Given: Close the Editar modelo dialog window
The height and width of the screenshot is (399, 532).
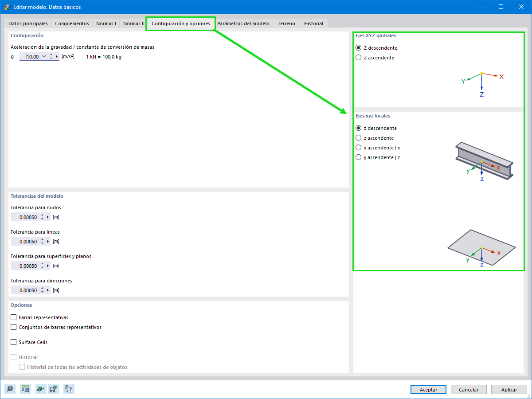Looking at the screenshot, I should [x=521, y=7].
